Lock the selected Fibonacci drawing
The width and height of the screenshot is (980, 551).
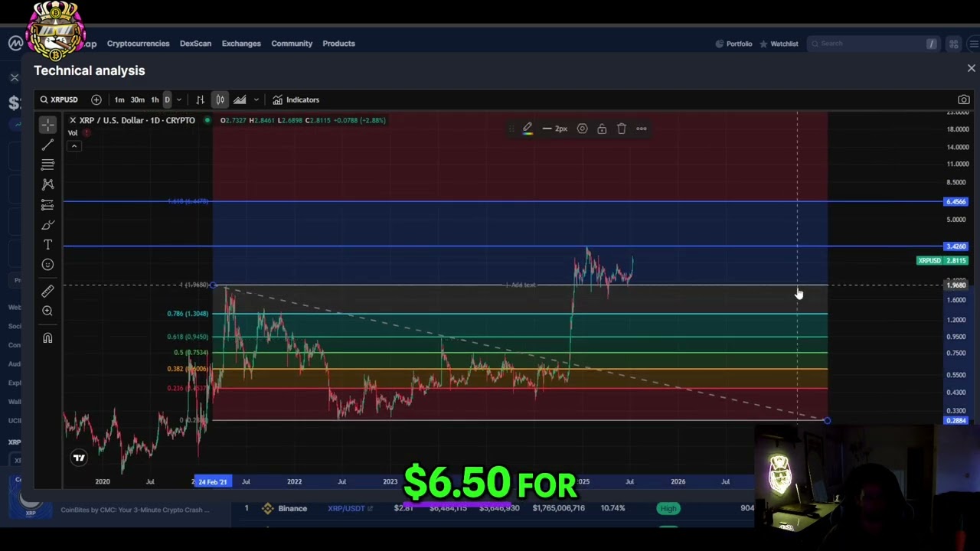click(602, 129)
